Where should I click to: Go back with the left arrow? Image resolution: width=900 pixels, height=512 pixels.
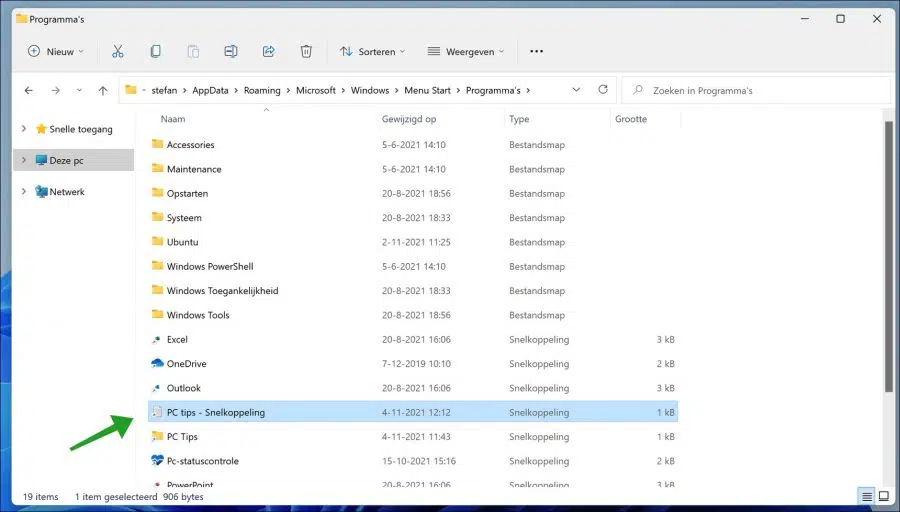coord(29,90)
